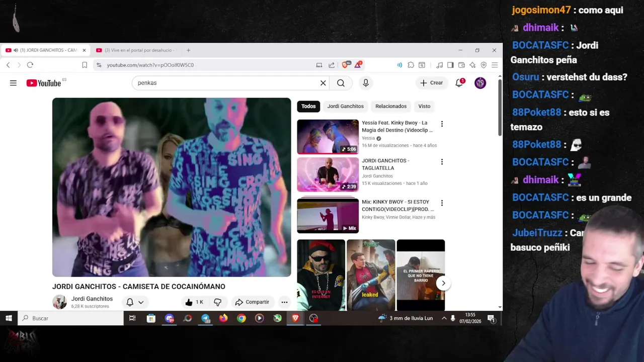Click the browser address bar URL

point(150,65)
